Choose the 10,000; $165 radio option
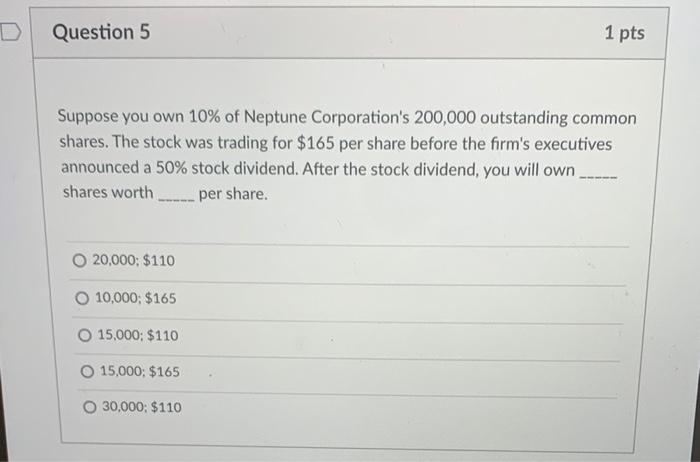 coord(82,299)
